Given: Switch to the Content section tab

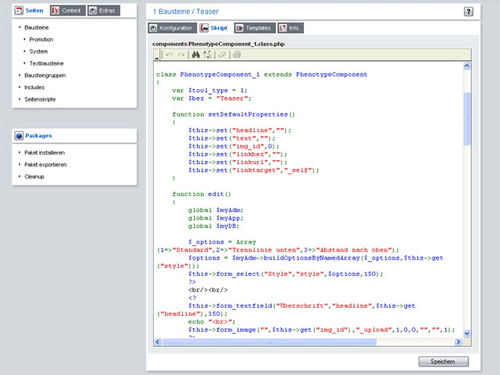Looking at the screenshot, I should click(x=68, y=11).
